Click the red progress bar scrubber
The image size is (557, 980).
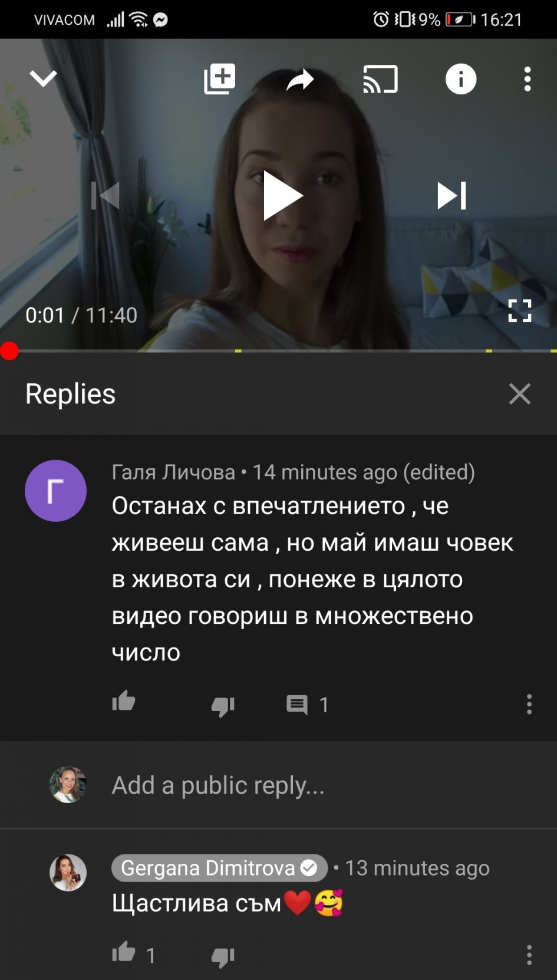click(x=9, y=351)
